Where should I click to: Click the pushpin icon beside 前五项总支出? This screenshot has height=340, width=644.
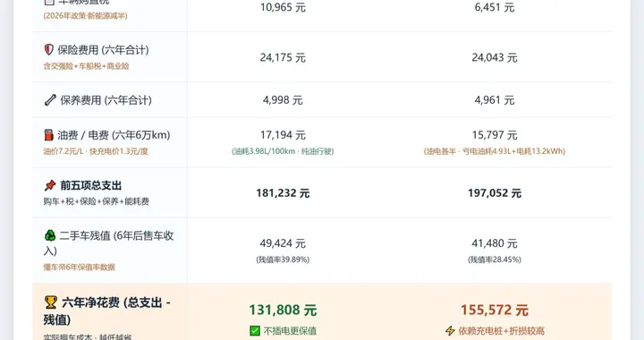[x=50, y=185]
